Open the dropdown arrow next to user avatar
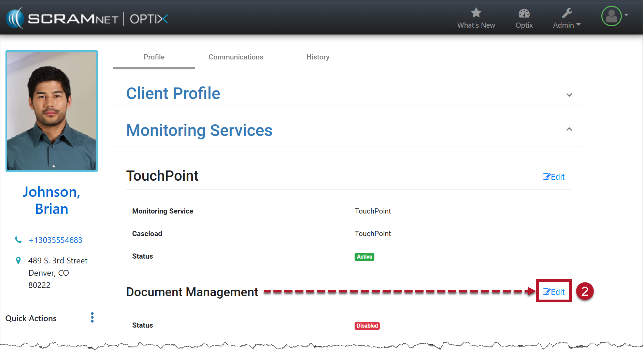The image size is (644, 357). (x=626, y=15)
